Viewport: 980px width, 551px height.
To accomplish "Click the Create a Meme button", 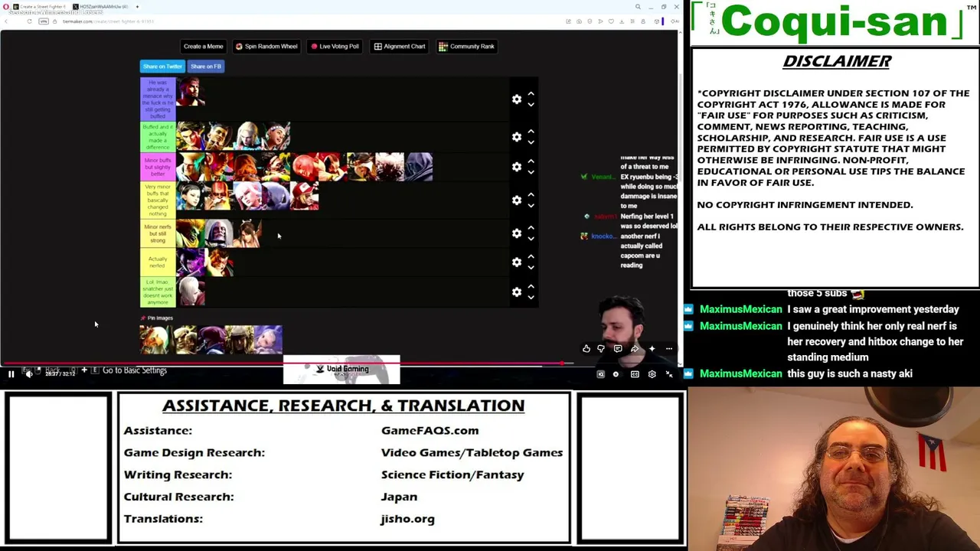I will click(203, 47).
